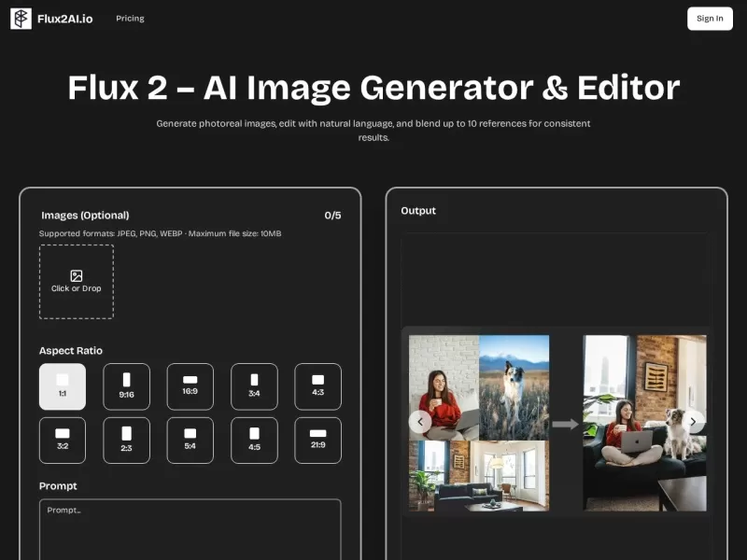Select the 3:4 aspect ratio
The width and height of the screenshot is (747, 560).
click(x=254, y=385)
